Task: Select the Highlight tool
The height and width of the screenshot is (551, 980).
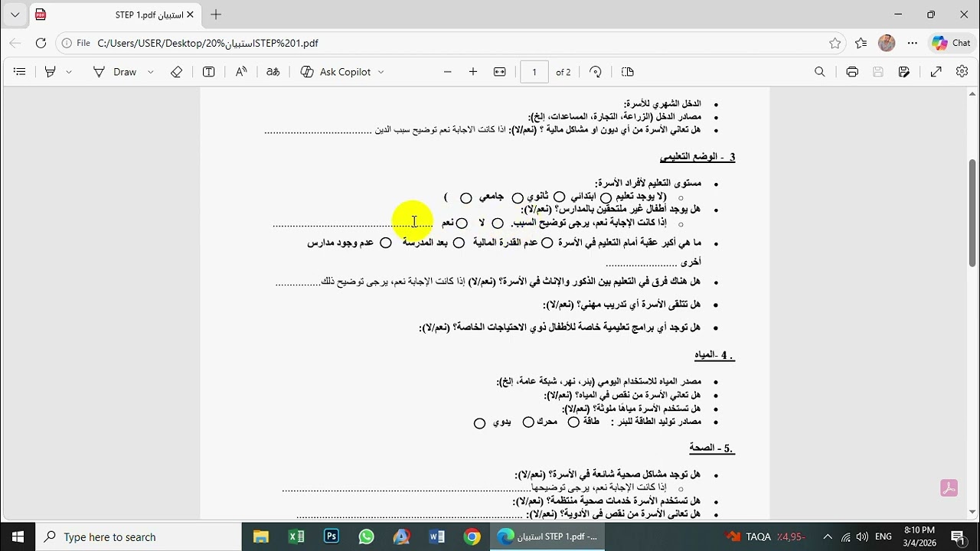Action: point(51,72)
